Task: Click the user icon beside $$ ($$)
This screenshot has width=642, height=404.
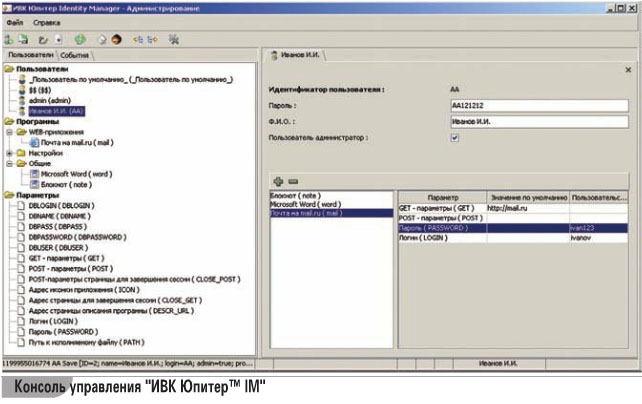Action: [x=22, y=90]
